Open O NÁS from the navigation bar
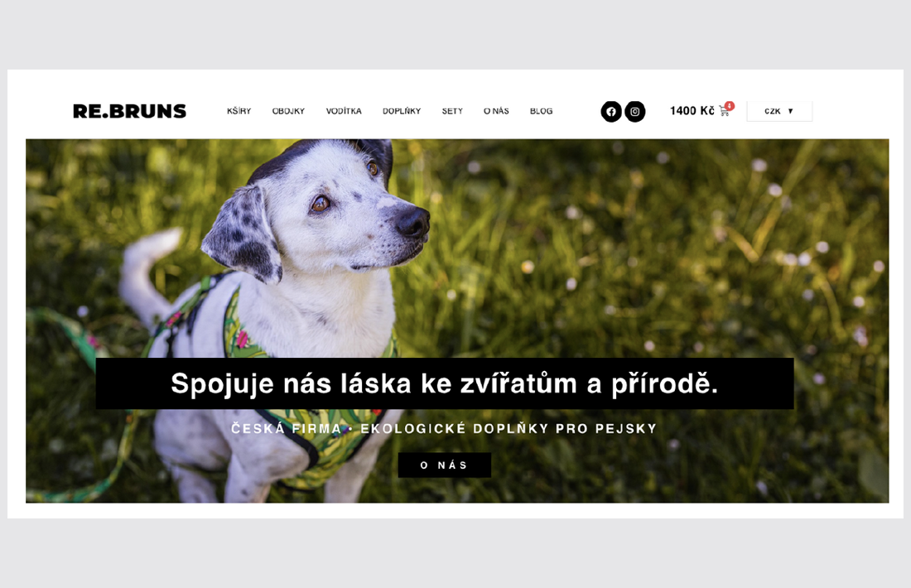Image resolution: width=911 pixels, height=588 pixels. [496, 111]
